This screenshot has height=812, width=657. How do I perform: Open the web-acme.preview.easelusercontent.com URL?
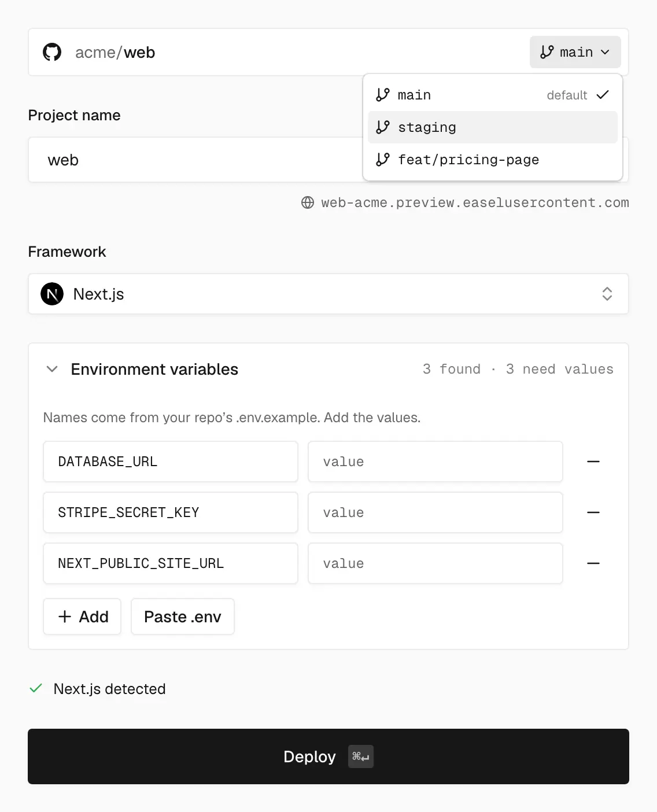coord(475,202)
